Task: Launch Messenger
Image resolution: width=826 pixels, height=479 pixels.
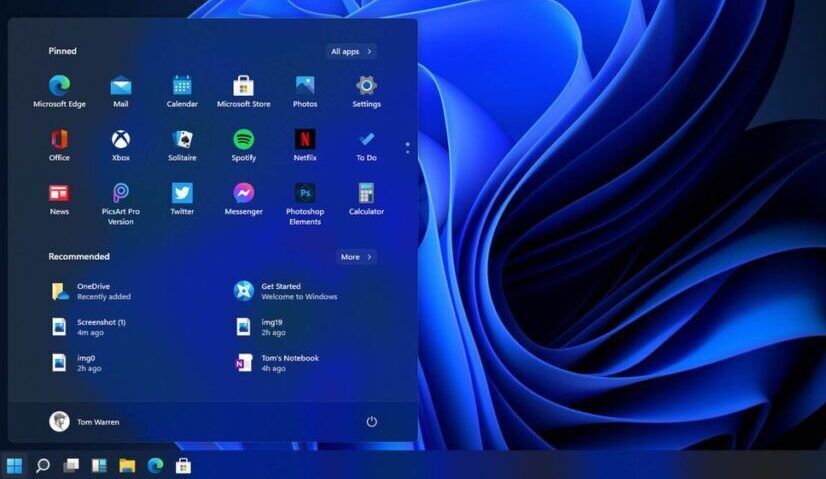Action: (x=243, y=199)
